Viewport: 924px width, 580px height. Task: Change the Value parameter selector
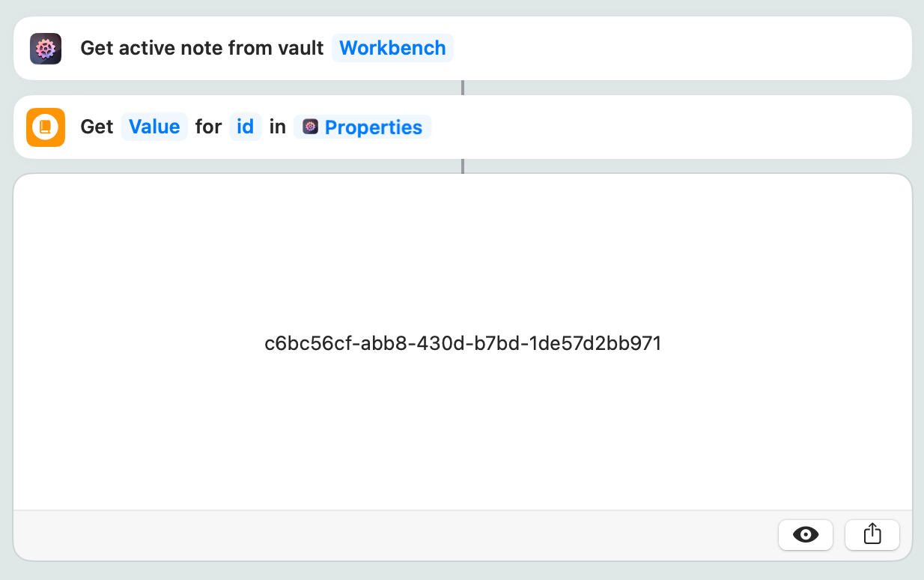pos(154,127)
